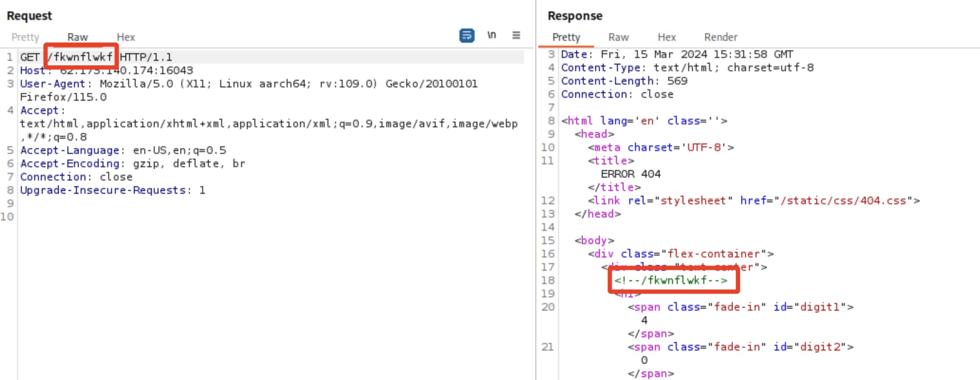Click the Date header in response
This screenshot has height=380, width=980.
coord(574,54)
